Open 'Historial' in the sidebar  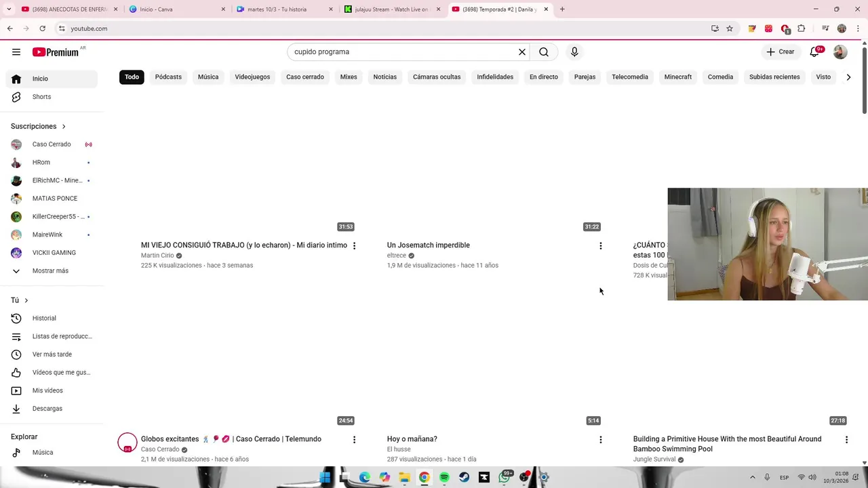pos(52,319)
